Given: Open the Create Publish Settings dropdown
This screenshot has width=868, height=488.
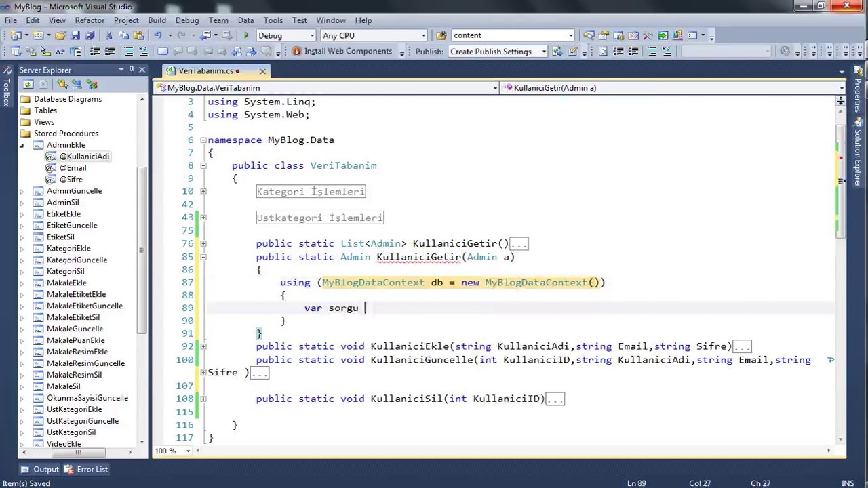Looking at the screenshot, I should [x=544, y=52].
